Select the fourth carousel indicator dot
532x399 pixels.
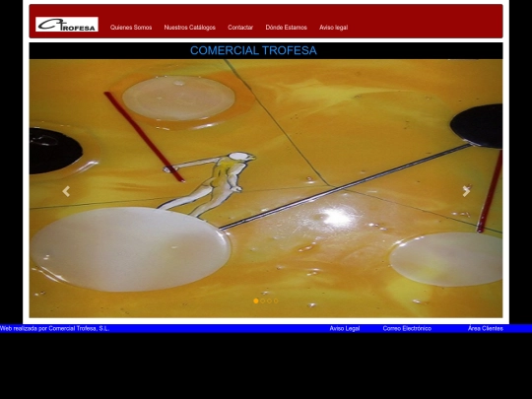coord(276,300)
